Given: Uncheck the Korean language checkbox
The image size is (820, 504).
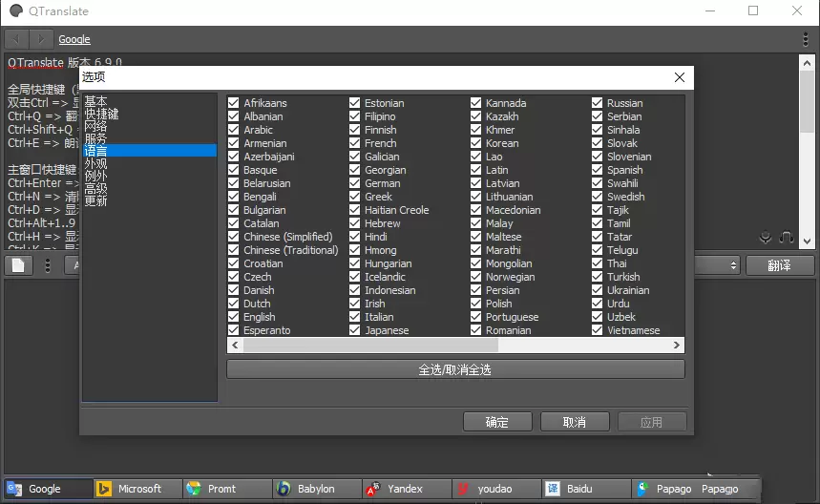Looking at the screenshot, I should pos(475,143).
